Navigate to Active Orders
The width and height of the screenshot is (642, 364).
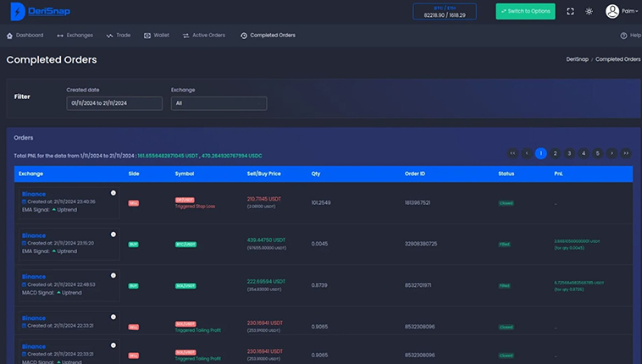[x=204, y=36]
